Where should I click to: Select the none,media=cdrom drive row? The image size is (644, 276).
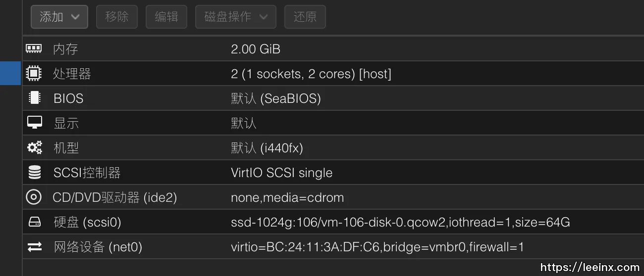click(x=287, y=198)
